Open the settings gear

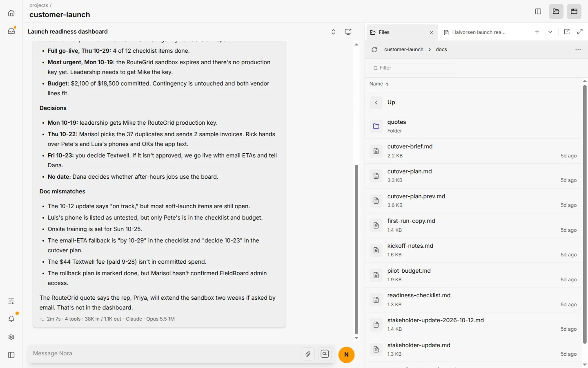click(11, 337)
